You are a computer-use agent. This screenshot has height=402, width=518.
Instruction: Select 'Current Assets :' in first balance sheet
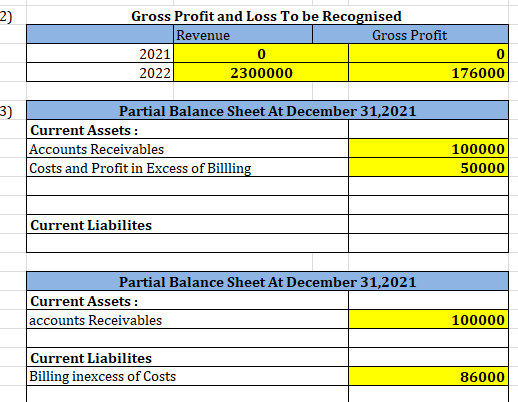(187, 130)
